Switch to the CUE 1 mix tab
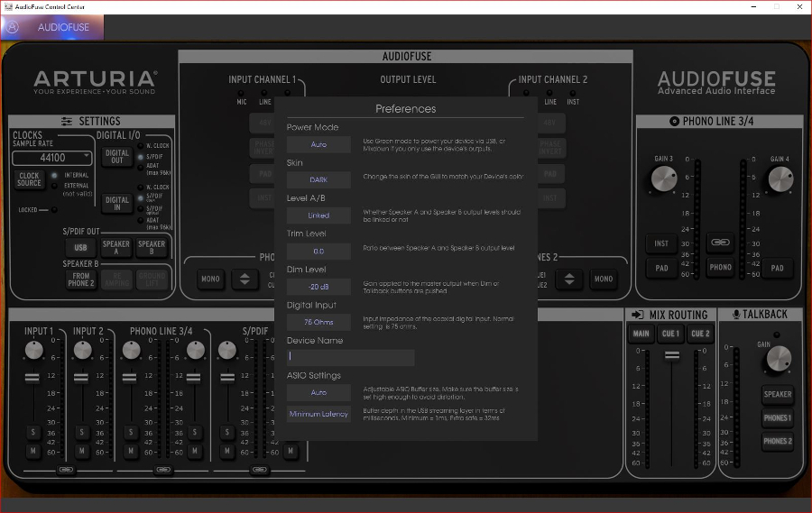 pos(670,334)
